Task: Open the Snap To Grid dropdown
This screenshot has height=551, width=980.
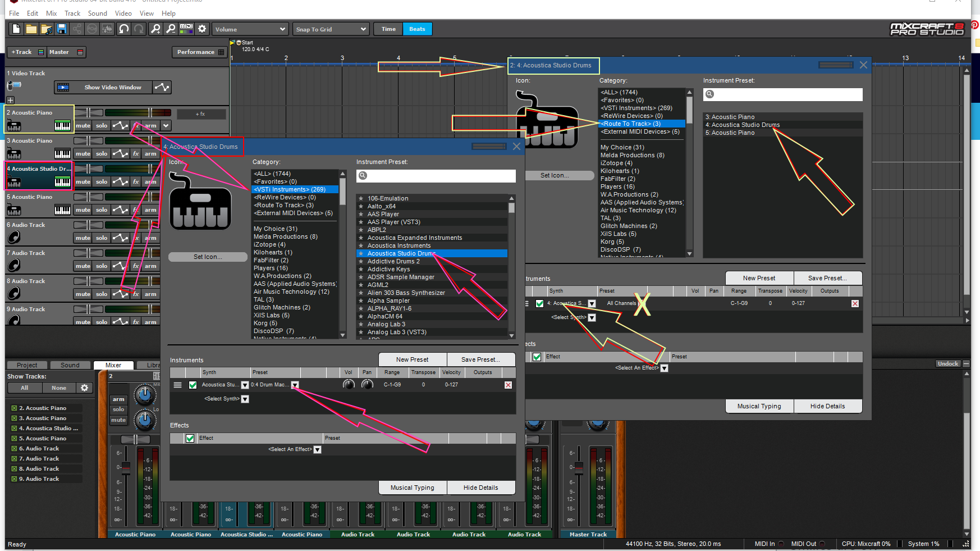Action: 331,29
